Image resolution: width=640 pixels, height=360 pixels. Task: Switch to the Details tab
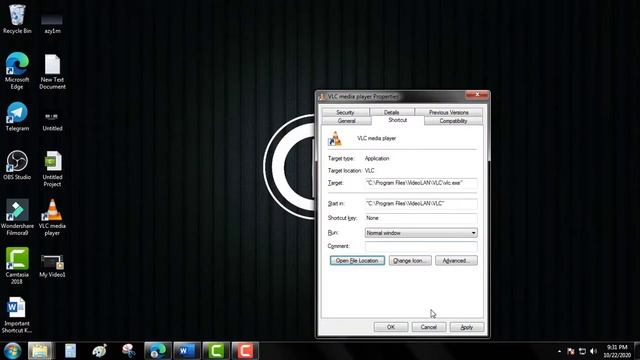[391, 112]
